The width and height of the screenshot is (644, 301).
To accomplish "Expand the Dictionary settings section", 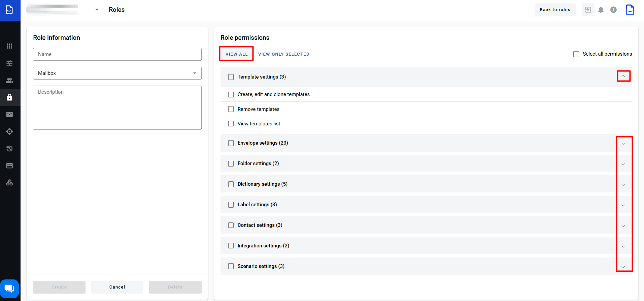I will (x=623, y=185).
